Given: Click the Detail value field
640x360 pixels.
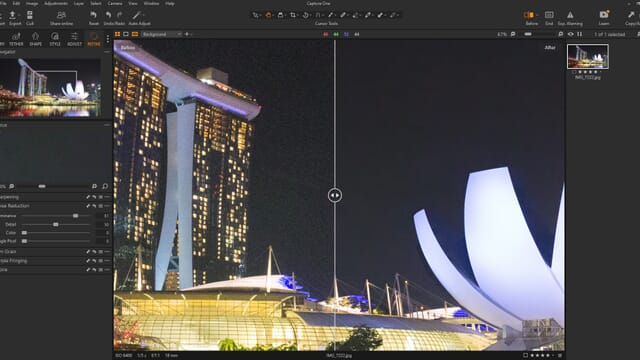Looking at the screenshot, I should click(x=103, y=224).
